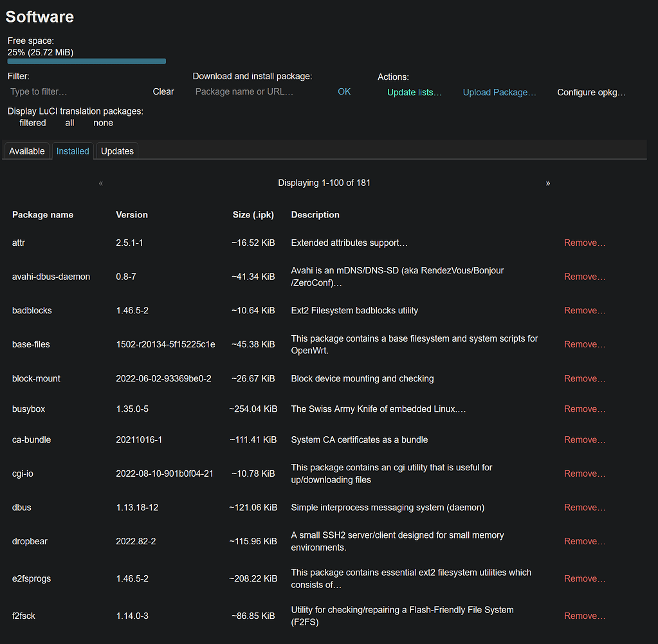Open the Update lists action
658x644 pixels.
(414, 92)
